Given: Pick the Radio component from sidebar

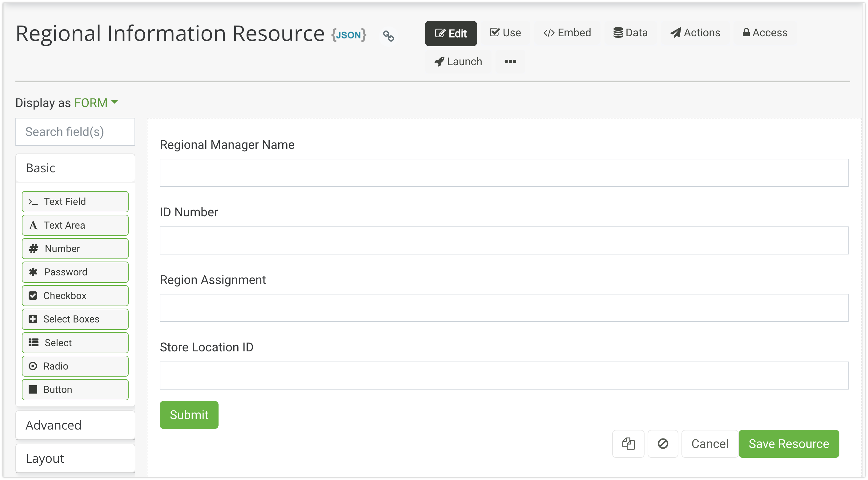Looking at the screenshot, I should click(x=75, y=366).
